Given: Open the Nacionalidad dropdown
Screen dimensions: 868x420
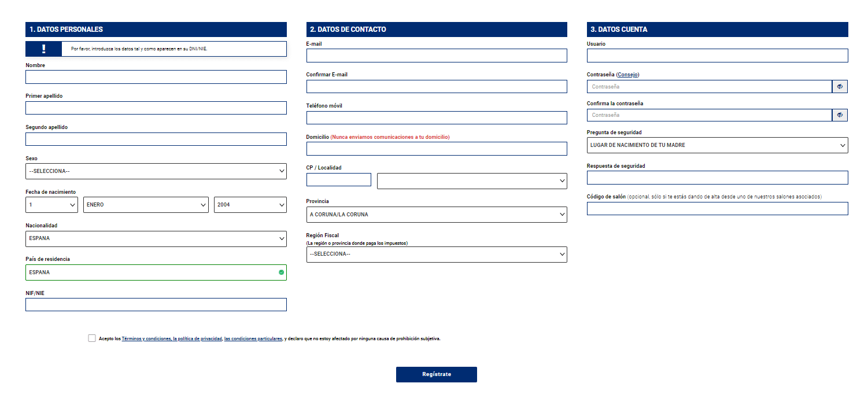Looking at the screenshot, I should point(156,238).
